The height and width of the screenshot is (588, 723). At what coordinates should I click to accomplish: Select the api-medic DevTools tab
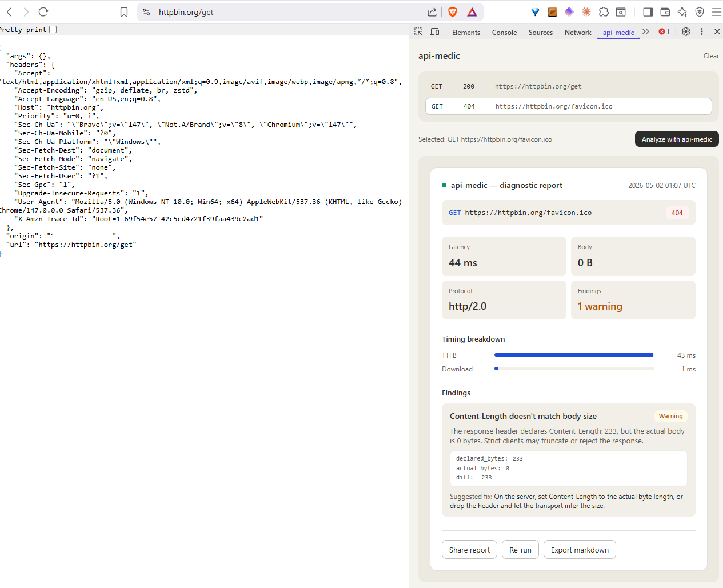pos(618,33)
